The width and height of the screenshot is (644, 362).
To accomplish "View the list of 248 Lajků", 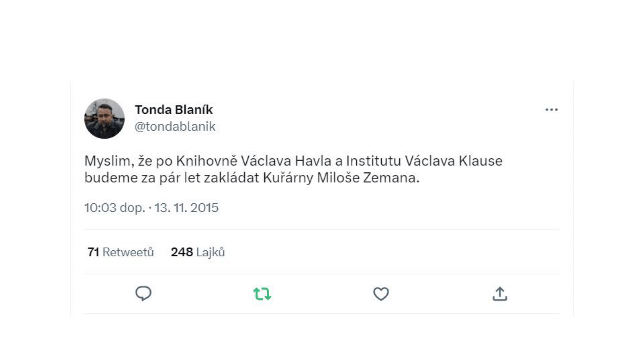I will (198, 252).
